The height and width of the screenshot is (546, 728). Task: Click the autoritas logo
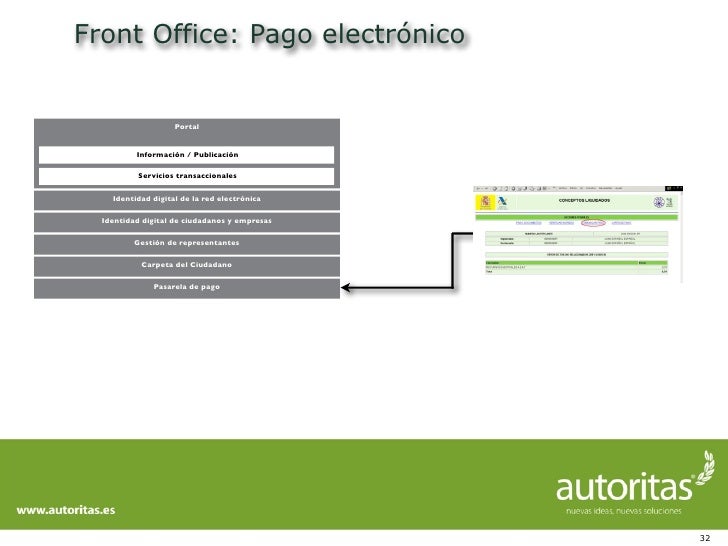pos(635,478)
